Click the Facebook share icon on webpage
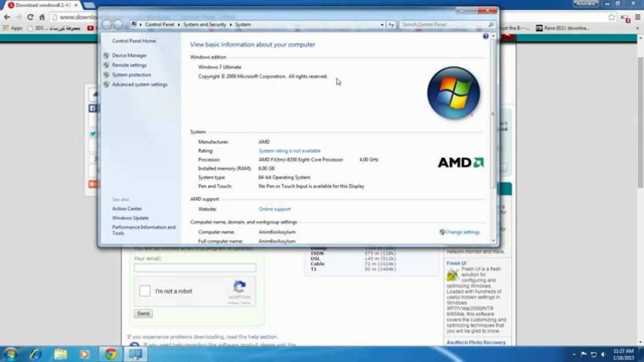The height and width of the screenshot is (362, 644). [93, 108]
